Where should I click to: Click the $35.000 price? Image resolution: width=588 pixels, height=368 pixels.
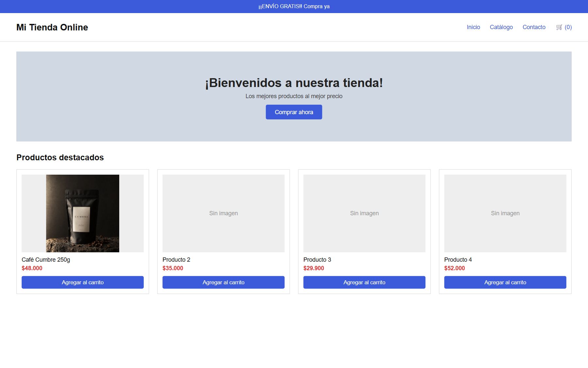coord(173,268)
